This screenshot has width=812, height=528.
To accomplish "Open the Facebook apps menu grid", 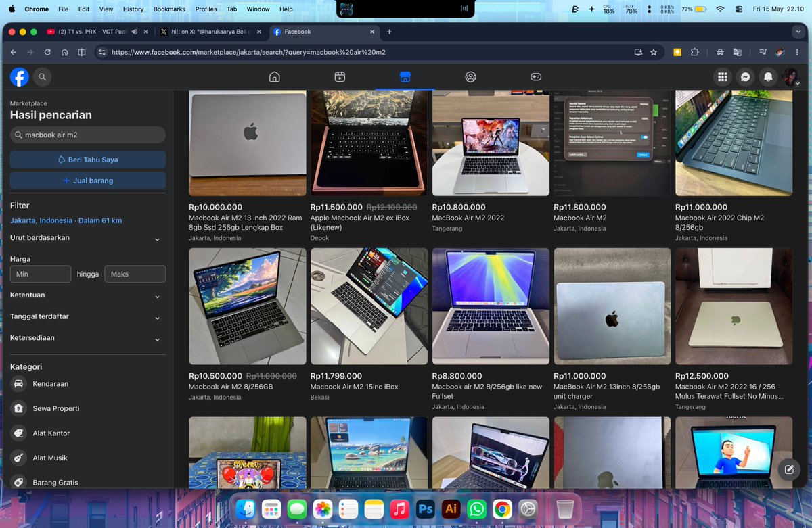I will [x=722, y=77].
